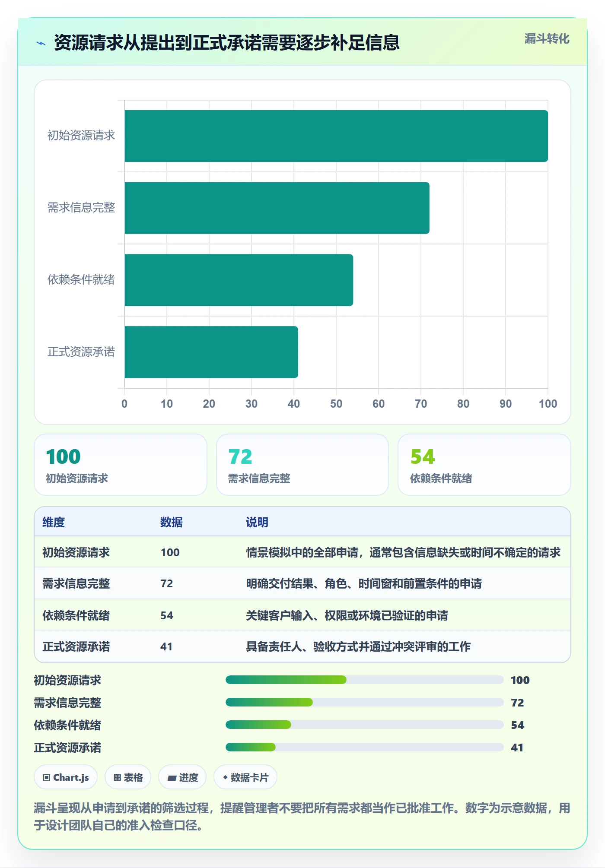This screenshot has width=605, height=868.
Task: Click the table value 54
Action: [x=166, y=615]
